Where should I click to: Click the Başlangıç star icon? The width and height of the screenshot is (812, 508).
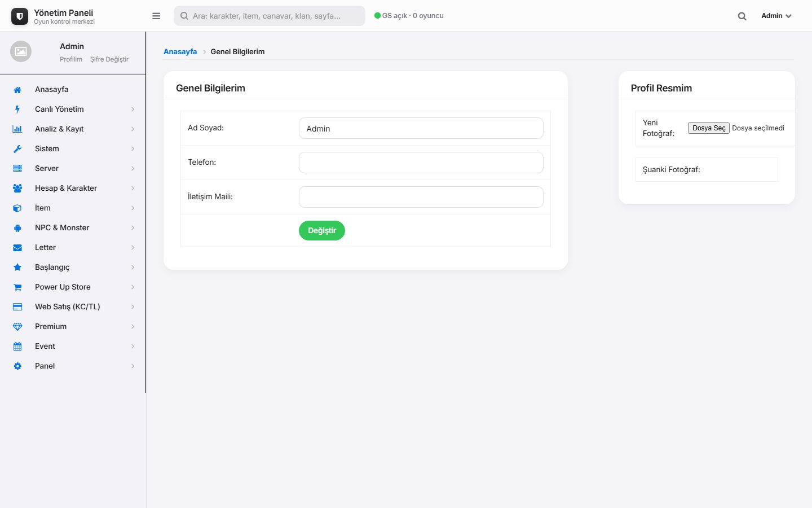17,268
